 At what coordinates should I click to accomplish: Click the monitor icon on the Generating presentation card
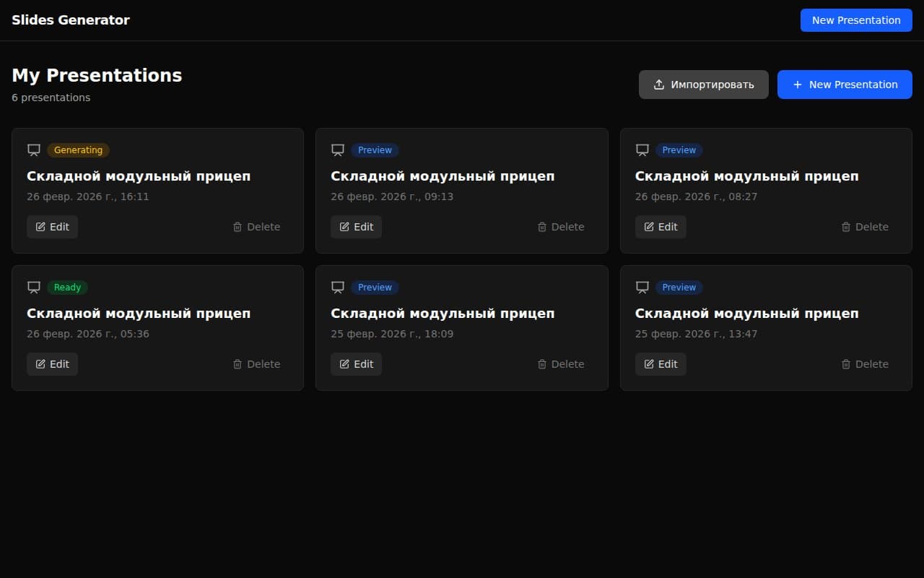(x=34, y=150)
